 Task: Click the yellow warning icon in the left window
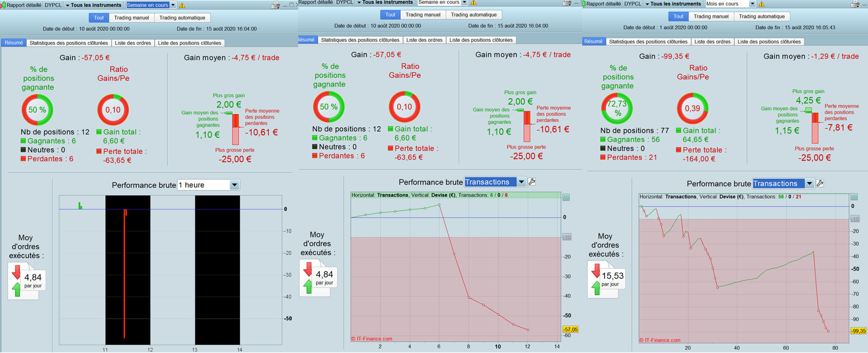pos(182,5)
